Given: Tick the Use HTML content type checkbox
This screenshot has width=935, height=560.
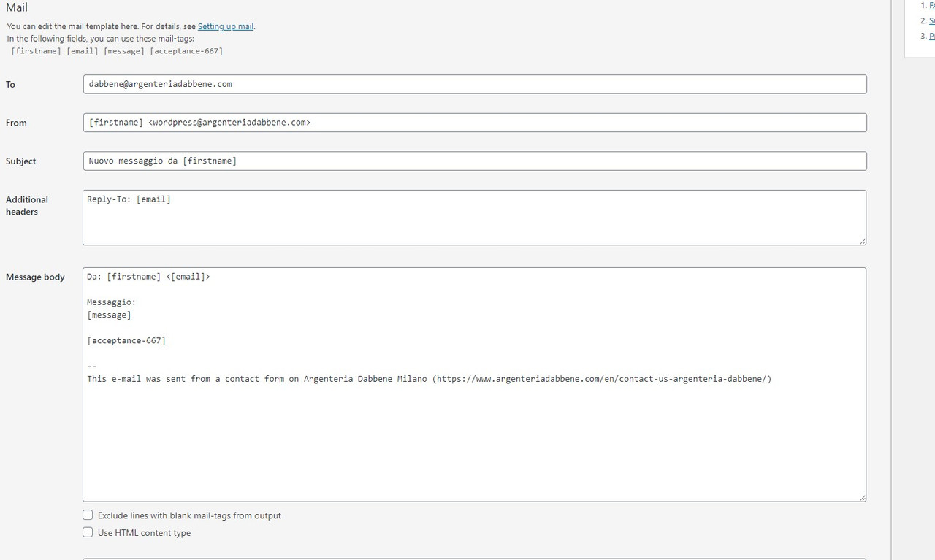Looking at the screenshot, I should (88, 532).
